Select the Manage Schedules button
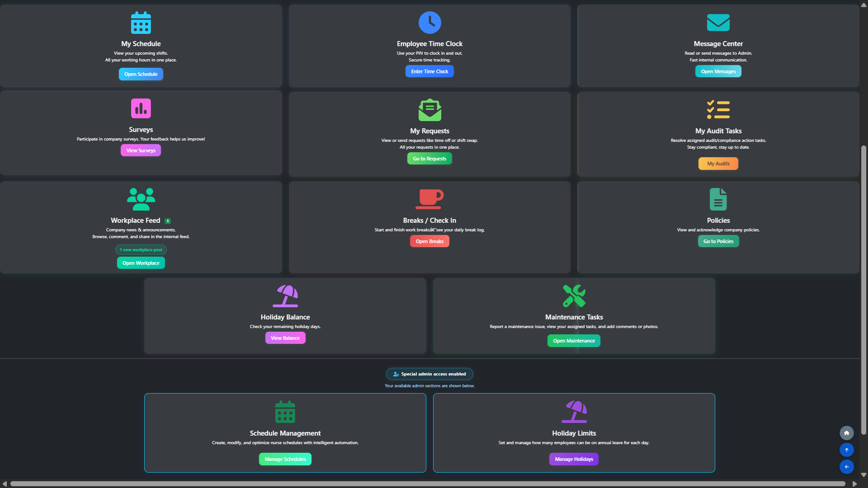Image resolution: width=868 pixels, height=488 pixels. coord(285,459)
